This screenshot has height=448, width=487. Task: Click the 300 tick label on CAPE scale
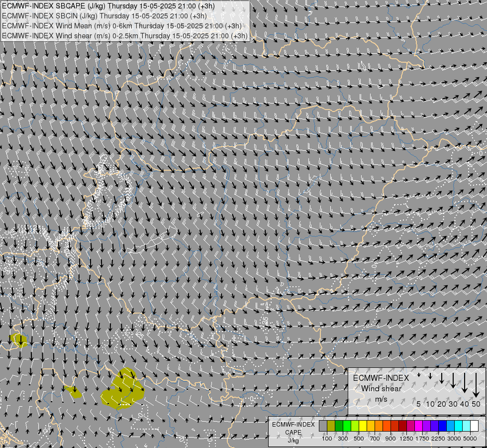click(x=343, y=439)
